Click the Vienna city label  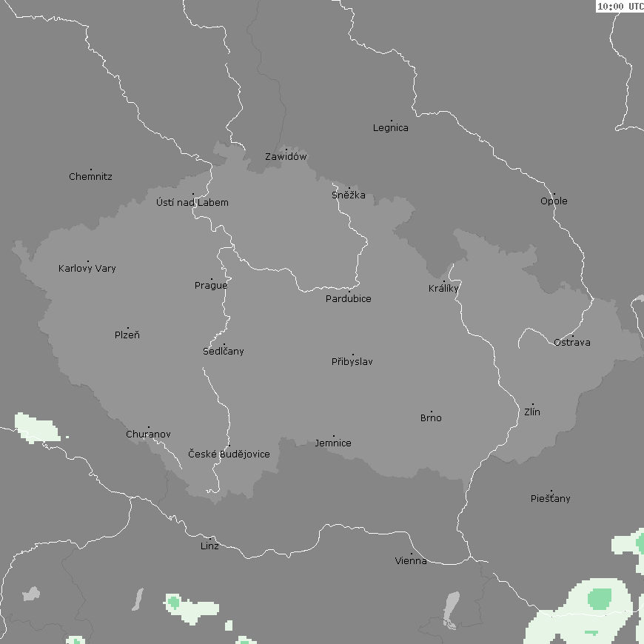[x=411, y=561]
